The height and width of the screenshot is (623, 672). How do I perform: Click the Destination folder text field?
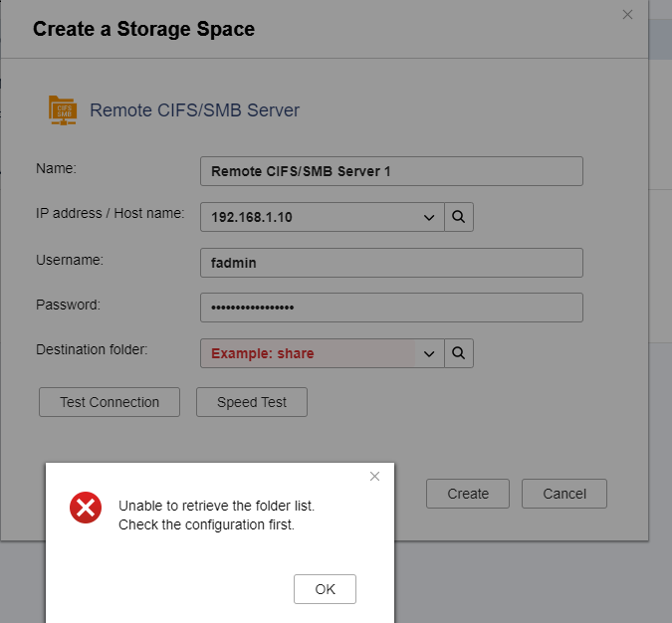[307, 353]
